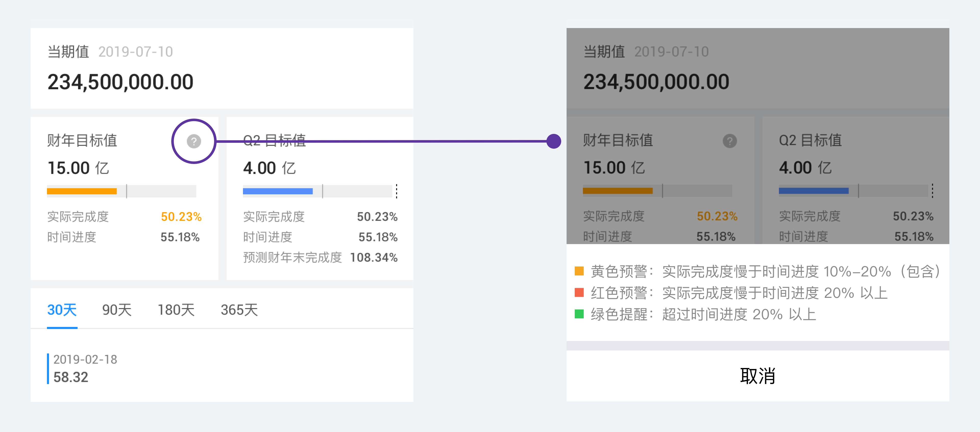Click the red warning legend square
The image size is (980, 432).
(579, 293)
